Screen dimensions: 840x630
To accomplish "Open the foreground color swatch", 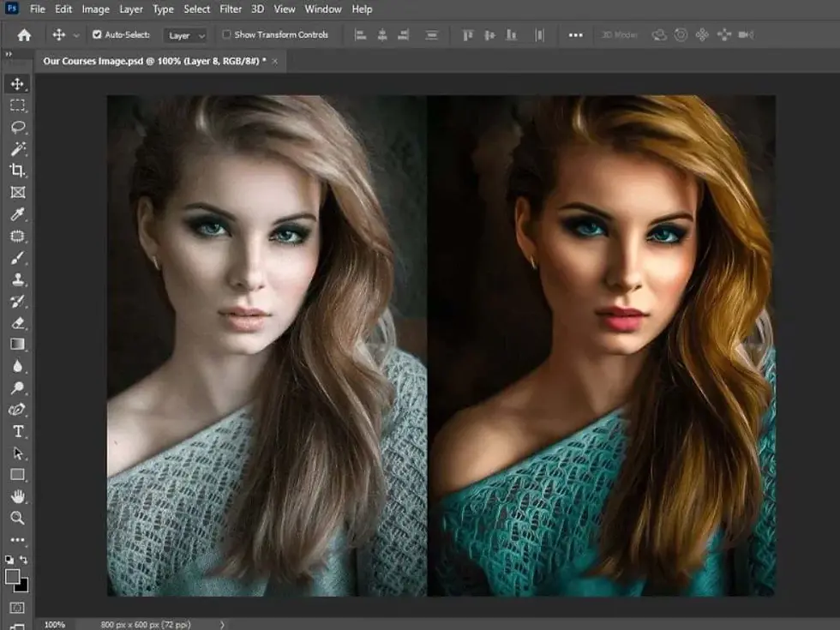I will coord(13,577).
